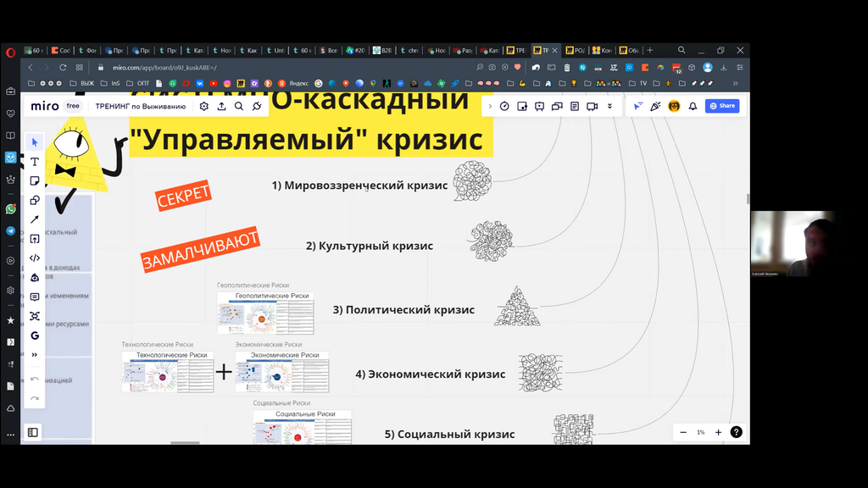Select the ЗАМАЛЧИВАЮТ orange label
868x488 pixels.
(200, 250)
